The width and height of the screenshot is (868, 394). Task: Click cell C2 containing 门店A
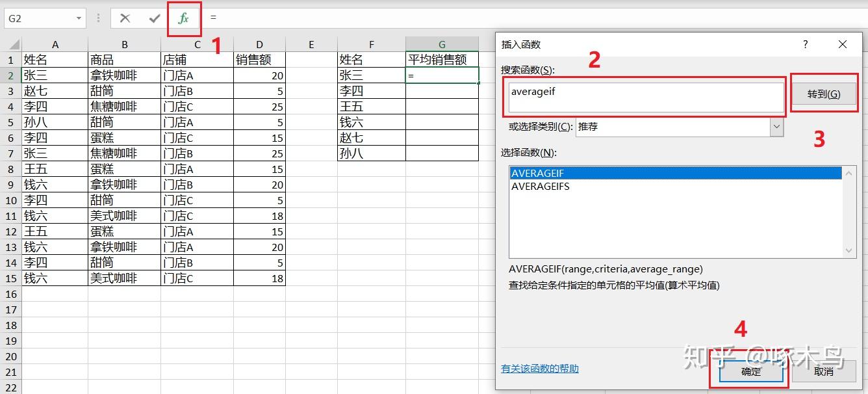[198, 75]
